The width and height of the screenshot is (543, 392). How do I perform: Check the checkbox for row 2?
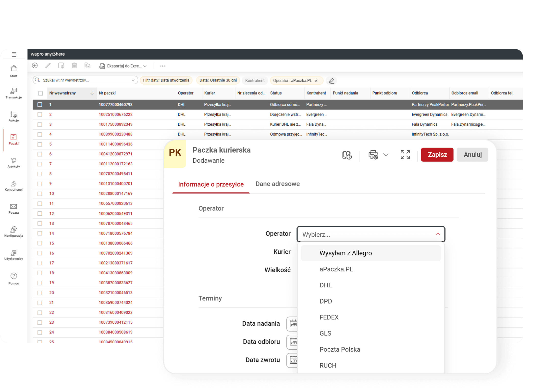(x=40, y=114)
